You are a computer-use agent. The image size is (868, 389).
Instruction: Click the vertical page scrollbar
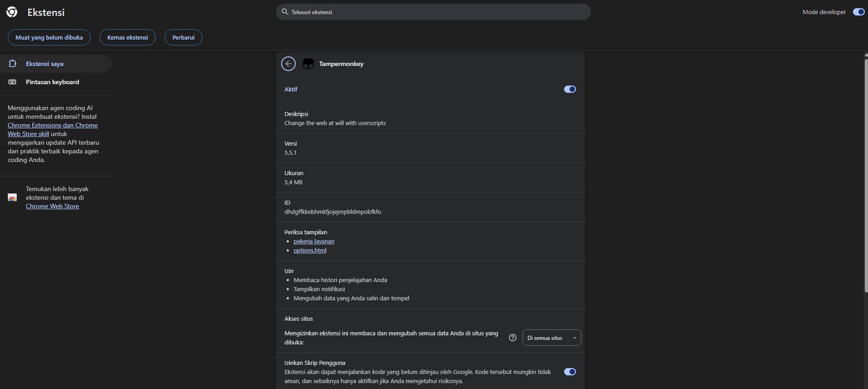point(866,176)
